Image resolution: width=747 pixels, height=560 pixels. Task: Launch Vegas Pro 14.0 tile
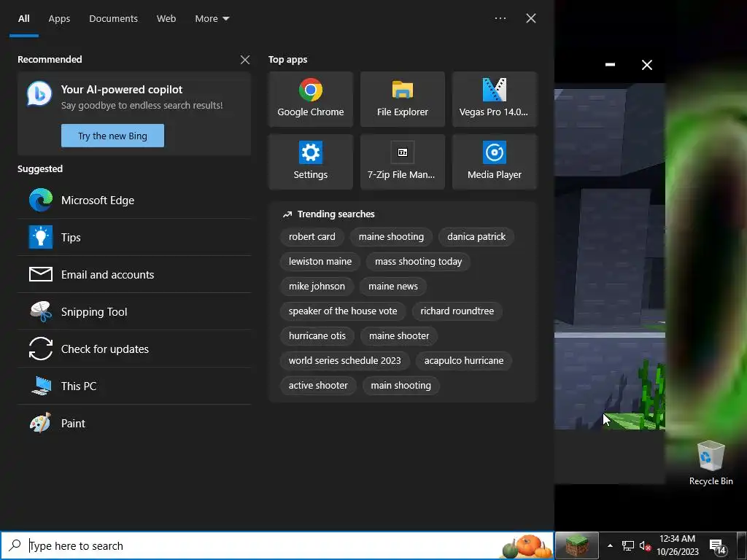494,99
